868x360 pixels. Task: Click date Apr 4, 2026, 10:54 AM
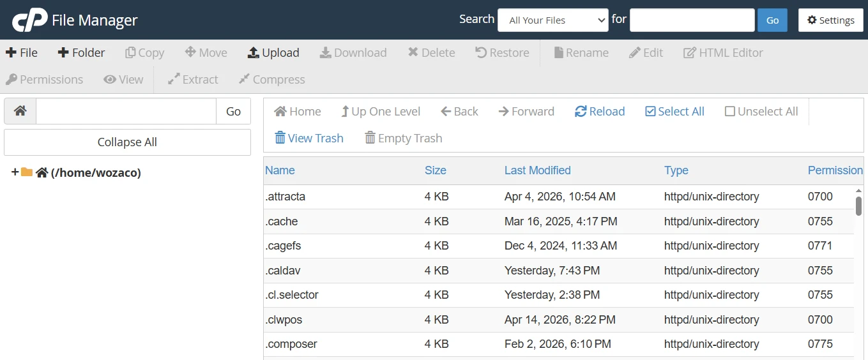(x=560, y=197)
